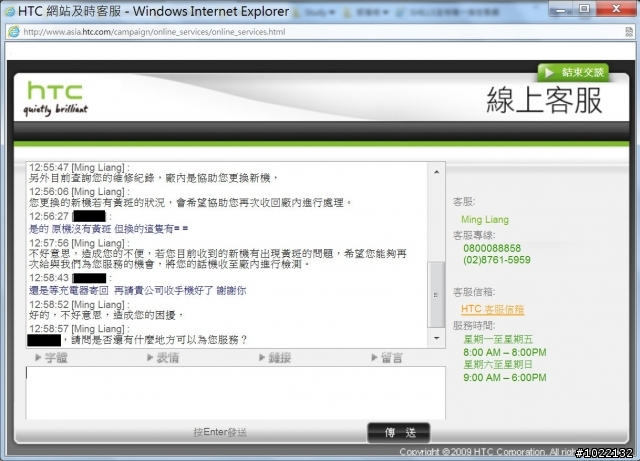
Task: Click the 線上客服 heading
Action: (x=544, y=100)
